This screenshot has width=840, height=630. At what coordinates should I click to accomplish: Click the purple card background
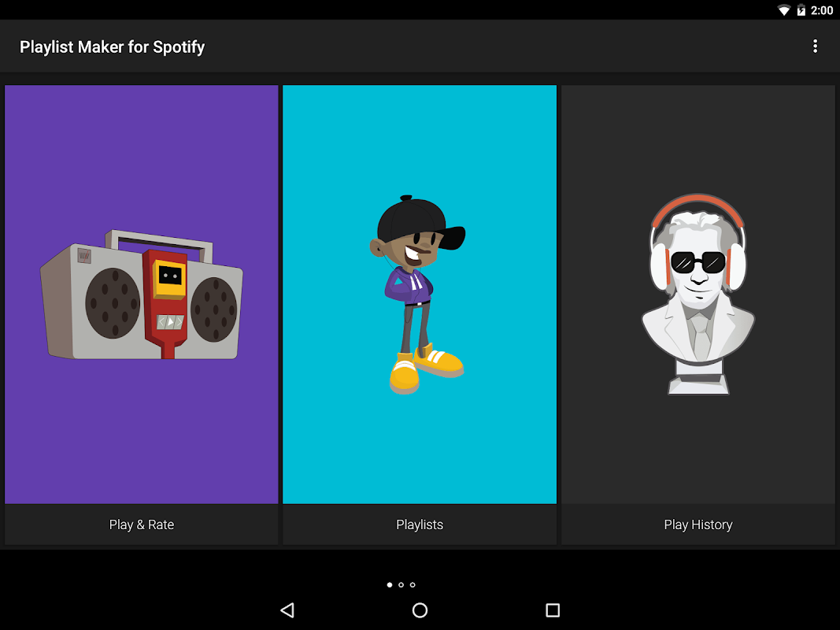click(x=142, y=142)
